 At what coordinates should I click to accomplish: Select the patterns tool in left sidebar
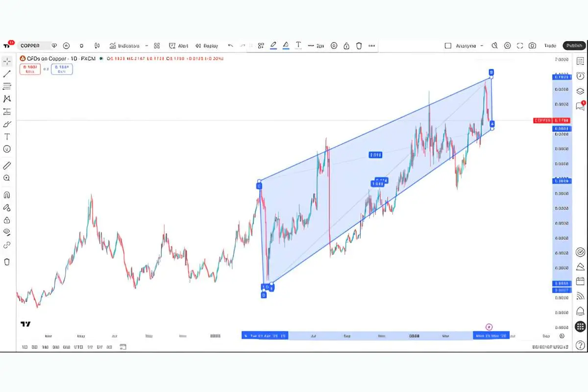7,98
